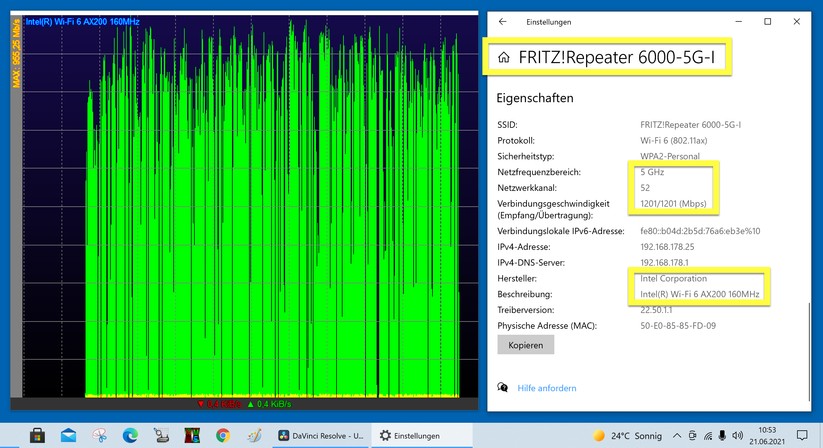Click the IPv6 address fe80::b04d value
The image size is (823, 448).
(700, 231)
